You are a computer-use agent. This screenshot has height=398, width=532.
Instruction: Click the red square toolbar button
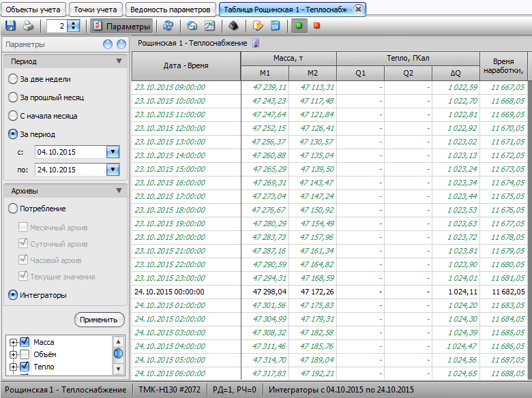click(316, 26)
